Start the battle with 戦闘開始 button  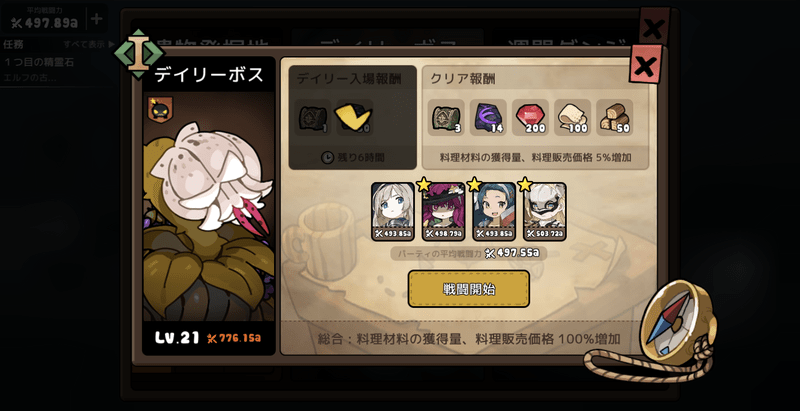pyautogui.click(x=468, y=289)
